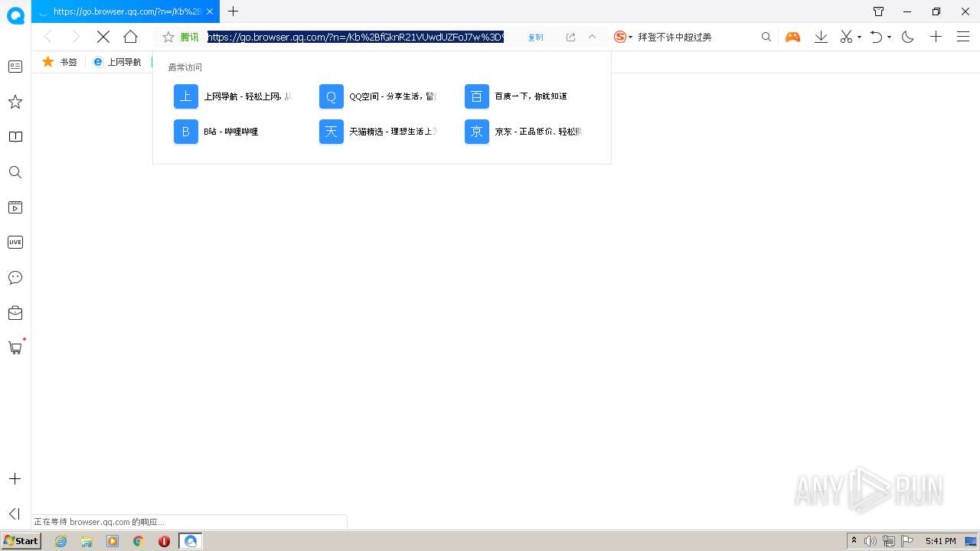980x551 pixels.
Task: Open B站 哔哩哔哩 most visited entry
Action: (x=217, y=132)
